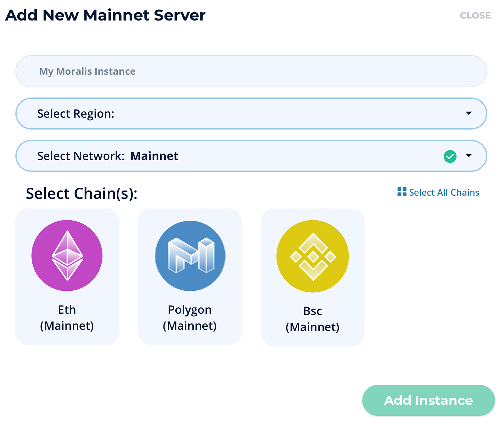Click the grid icon beside Select All Chains
The width and height of the screenshot is (504, 424).
(x=401, y=192)
